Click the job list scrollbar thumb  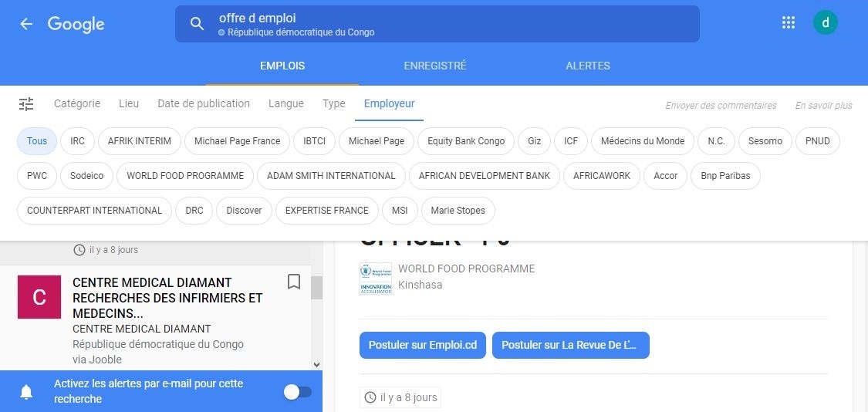(316, 288)
